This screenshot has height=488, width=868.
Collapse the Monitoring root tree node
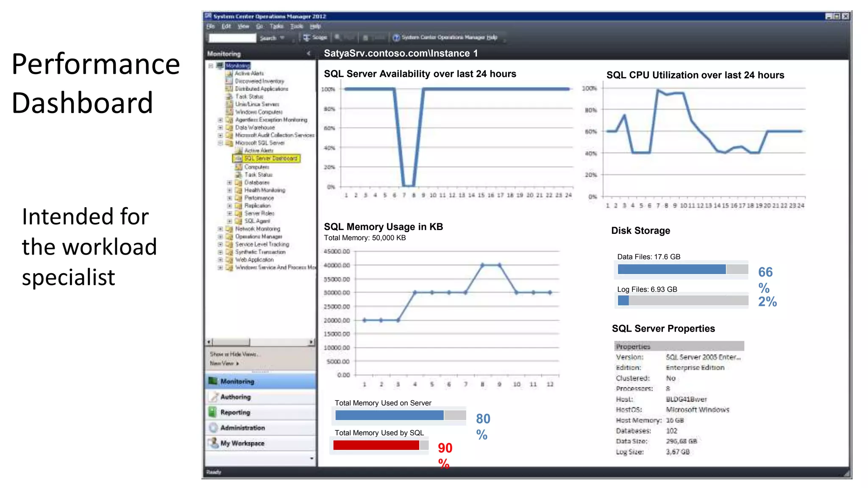pos(211,66)
